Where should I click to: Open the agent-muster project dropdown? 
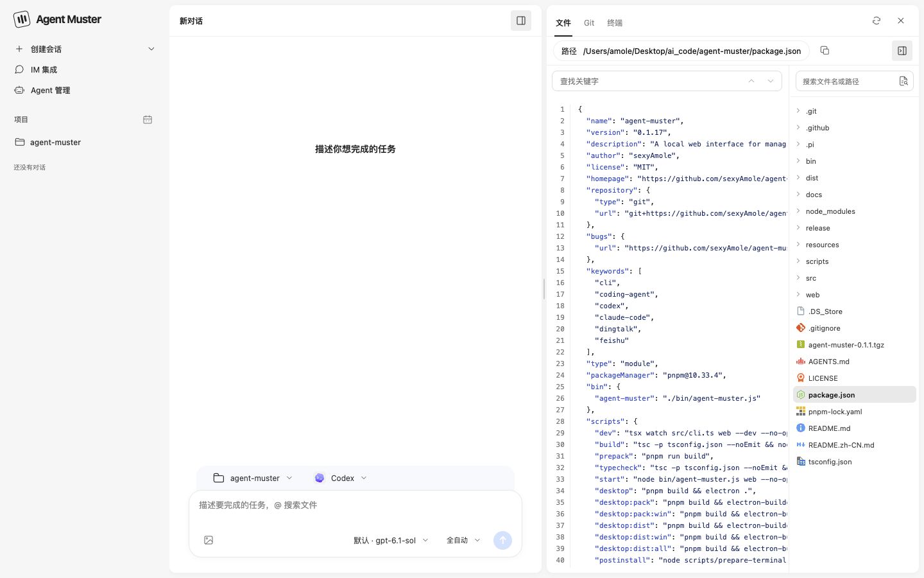coord(253,478)
